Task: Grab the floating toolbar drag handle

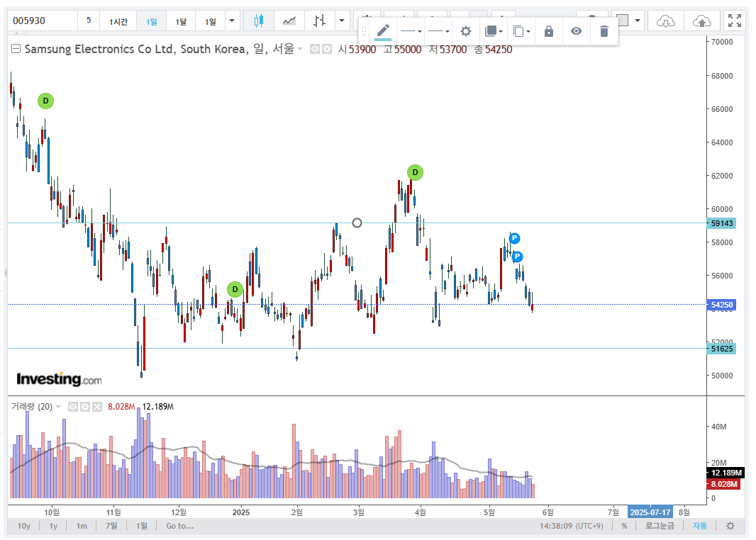Action: click(x=364, y=32)
